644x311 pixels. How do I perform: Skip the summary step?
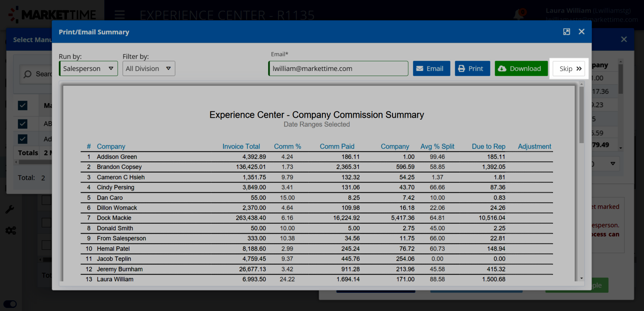(569, 68)
